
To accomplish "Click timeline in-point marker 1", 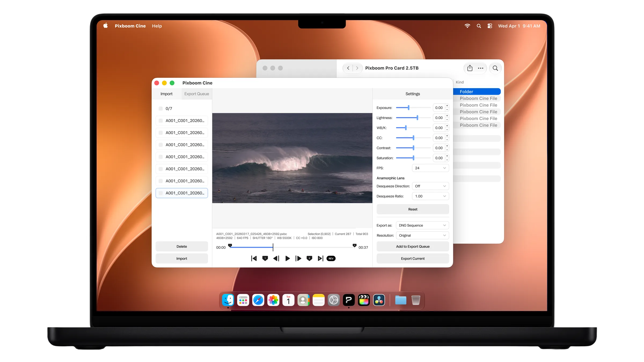I will tap(230, 245).
